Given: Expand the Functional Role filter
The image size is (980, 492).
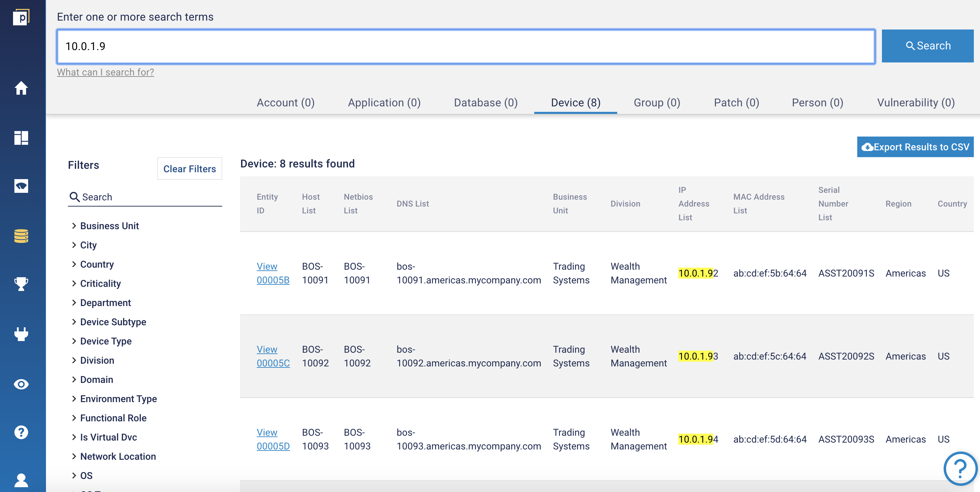Looking at the screenshot, I should click(109, 418).
